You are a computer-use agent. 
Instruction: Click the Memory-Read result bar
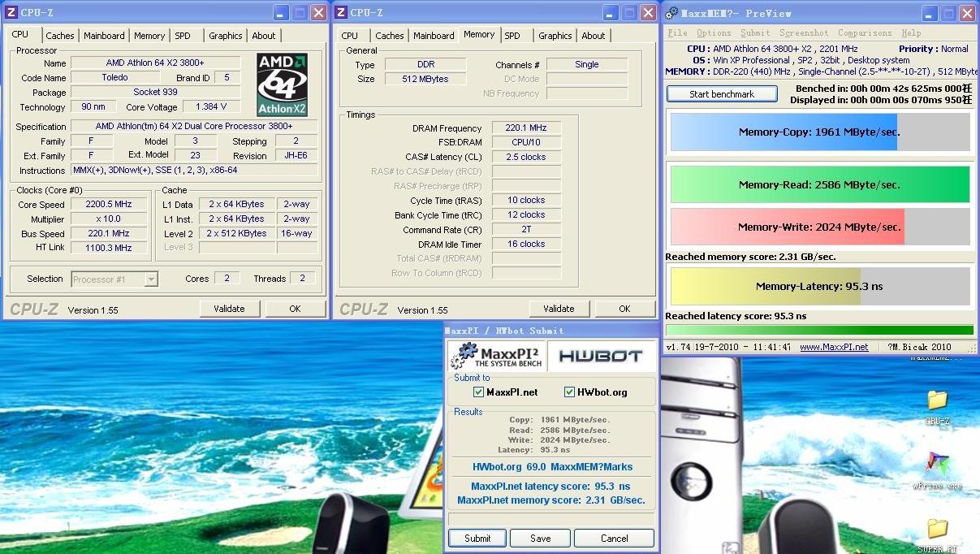[820, 184]
